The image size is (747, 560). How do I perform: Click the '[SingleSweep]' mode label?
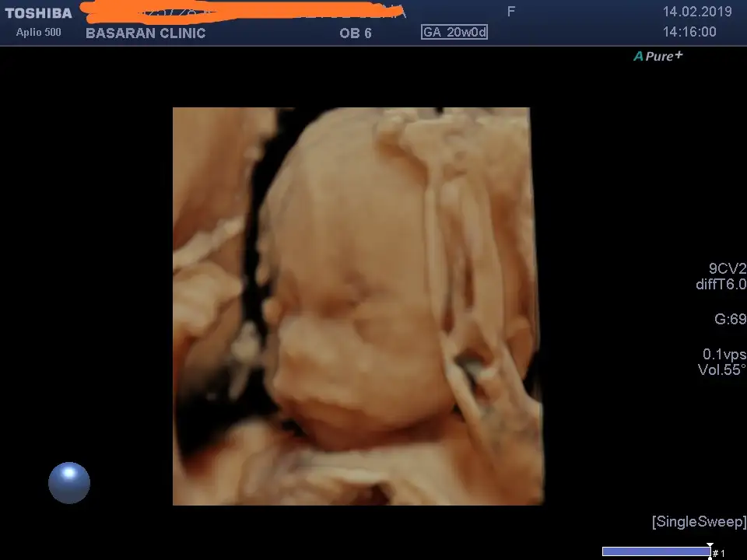tap(699, 521)
